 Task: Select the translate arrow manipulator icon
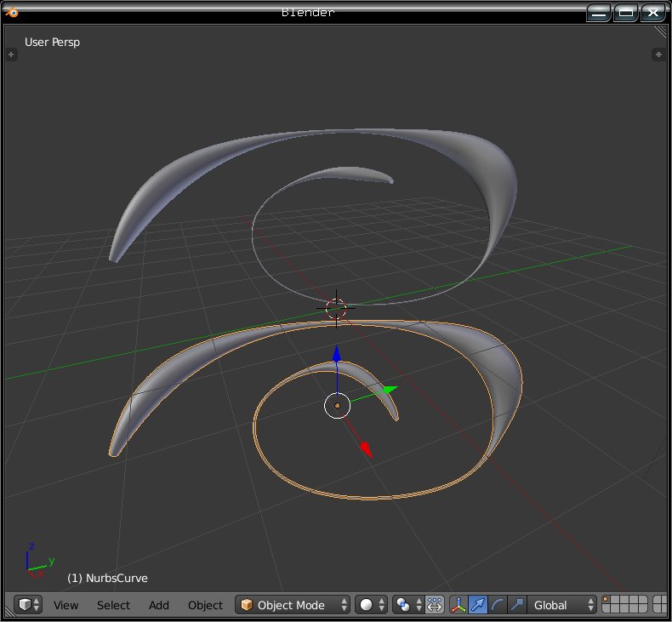(x=479, y=605)
